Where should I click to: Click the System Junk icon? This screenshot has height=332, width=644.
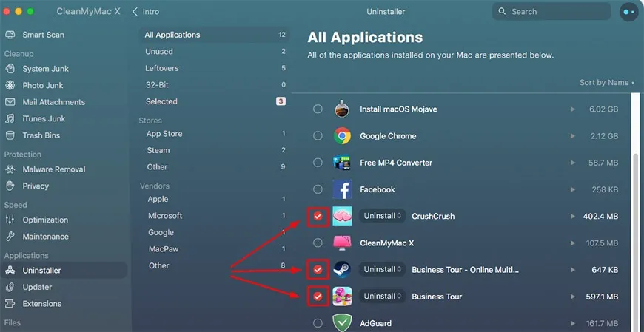click(10, 69)
